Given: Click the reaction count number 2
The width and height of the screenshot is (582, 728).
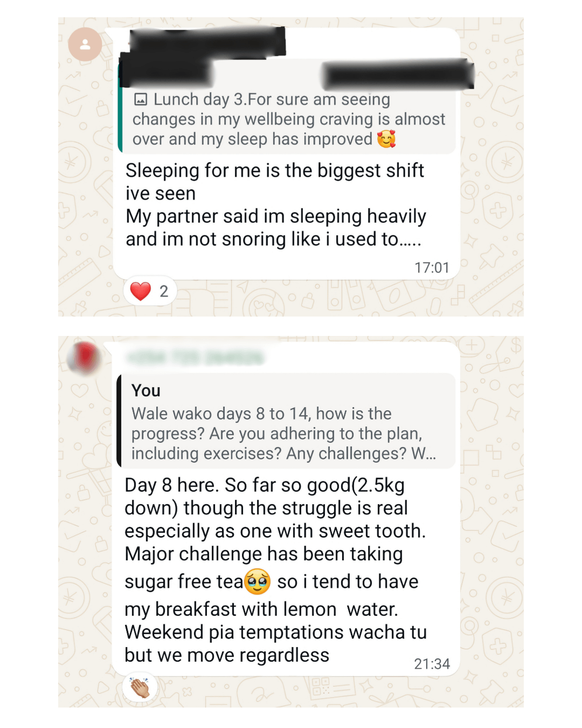Looking at the screenshot, I should (x=164, y=291).
